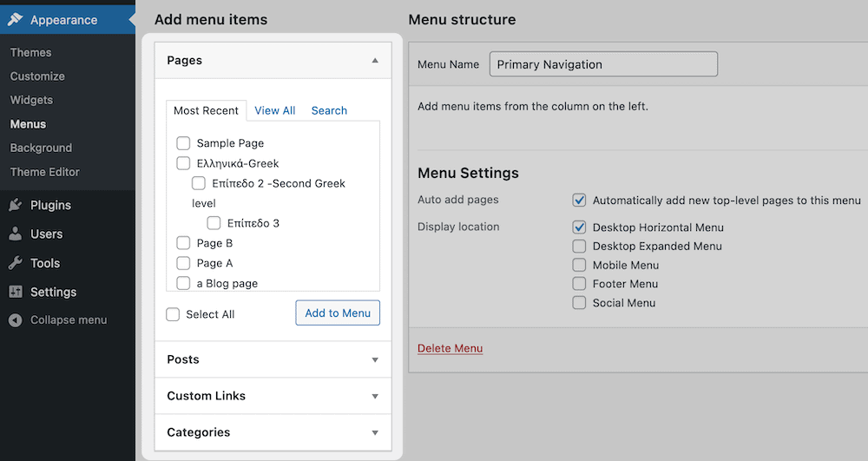The image size is (868, 461).
Task: Click the Collapse menu arrow icon
Action: (x=16, y=320)
